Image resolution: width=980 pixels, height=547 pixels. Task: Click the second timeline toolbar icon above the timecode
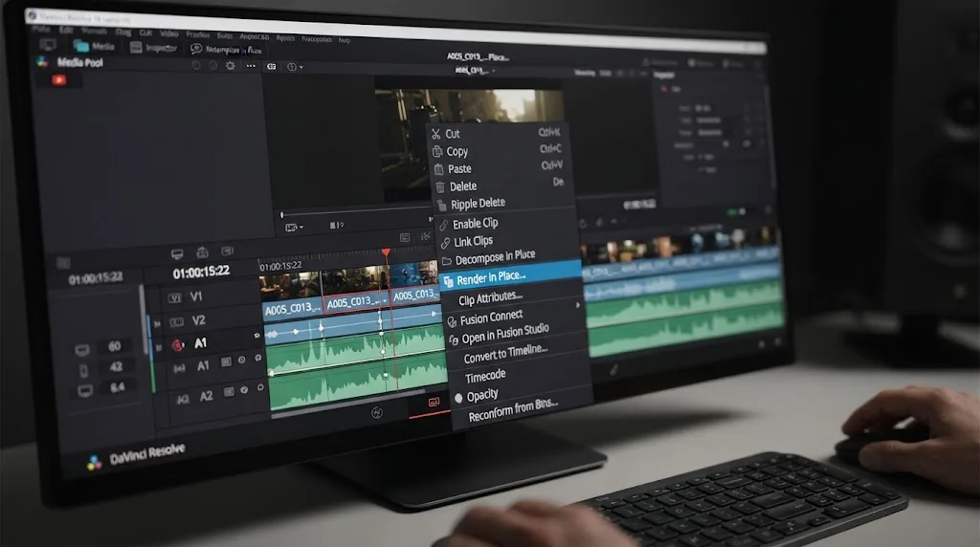point(203,252)
